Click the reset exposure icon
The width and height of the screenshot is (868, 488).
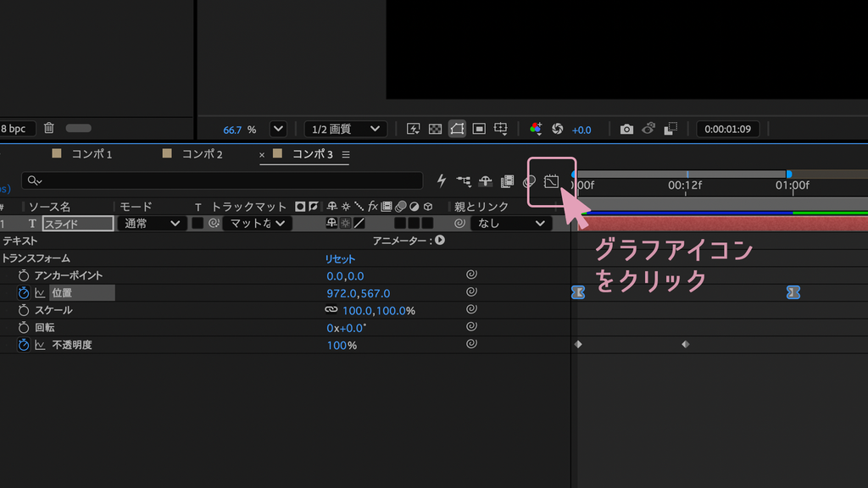558,129
